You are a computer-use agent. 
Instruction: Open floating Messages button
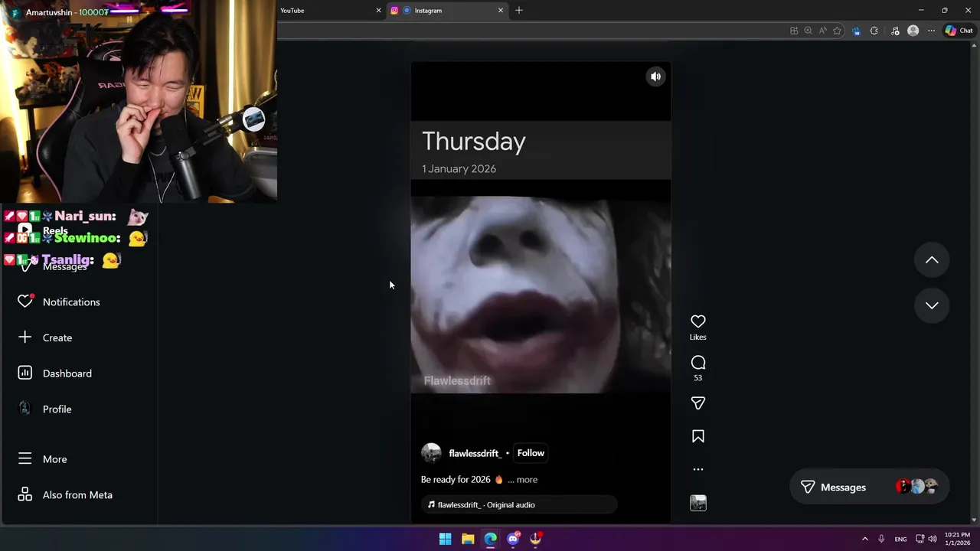[x=869, y=487]
